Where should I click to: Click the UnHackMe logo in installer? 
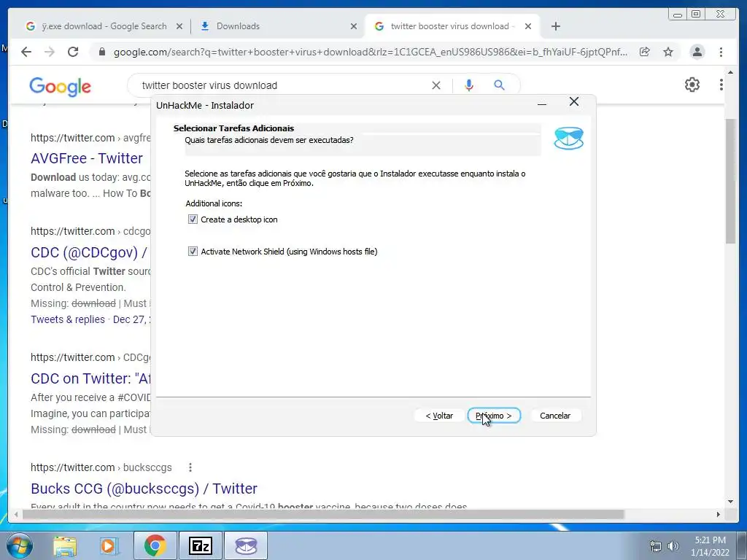568,139
